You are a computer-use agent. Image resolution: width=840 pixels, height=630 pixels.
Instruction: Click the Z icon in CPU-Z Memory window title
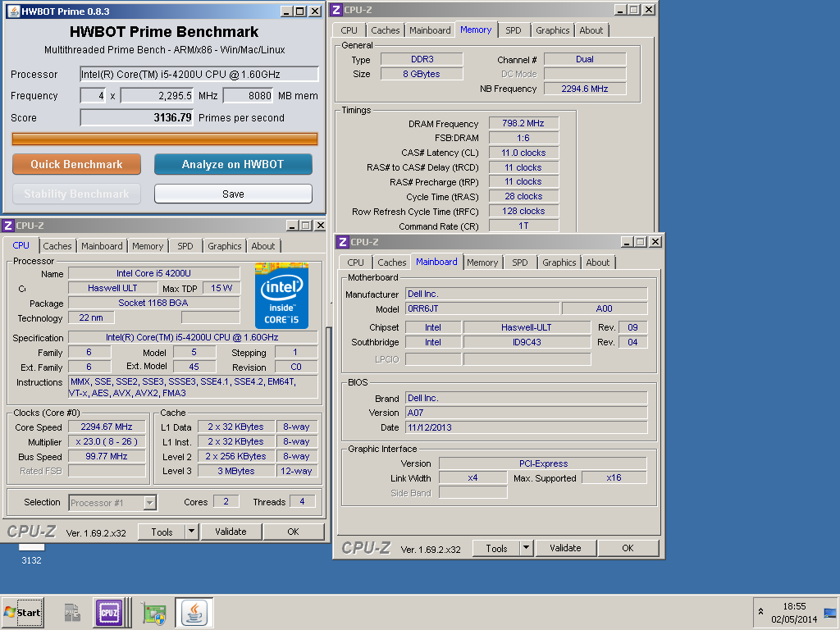pos(336,10)
